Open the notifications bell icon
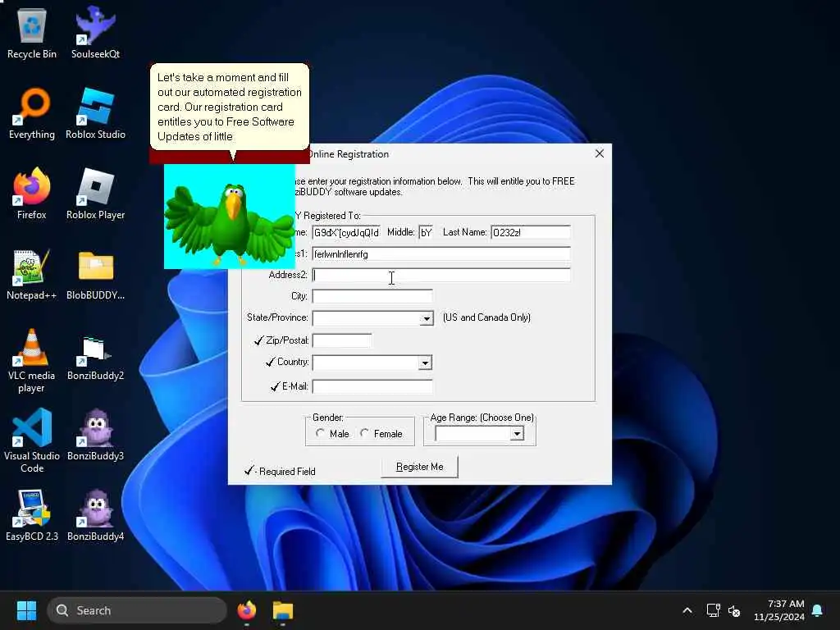This screenshot has width=840, height=630. tap(818, 610)
